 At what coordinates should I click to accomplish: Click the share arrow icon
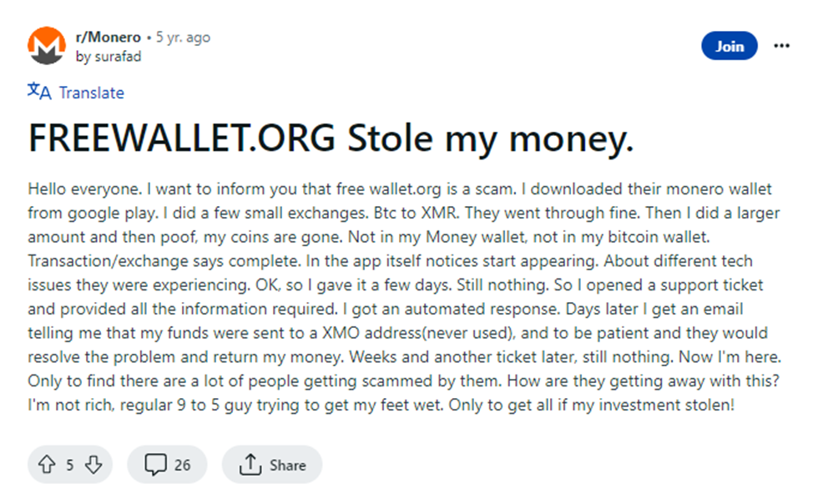(x=250, y=465)
